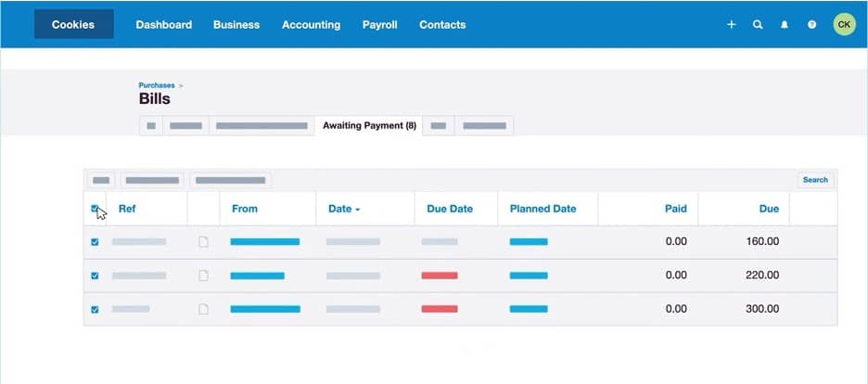The height and width of the screenshot is (384, 868).
Task: Open search using the magnifier icon
Action: pos(758,25)
